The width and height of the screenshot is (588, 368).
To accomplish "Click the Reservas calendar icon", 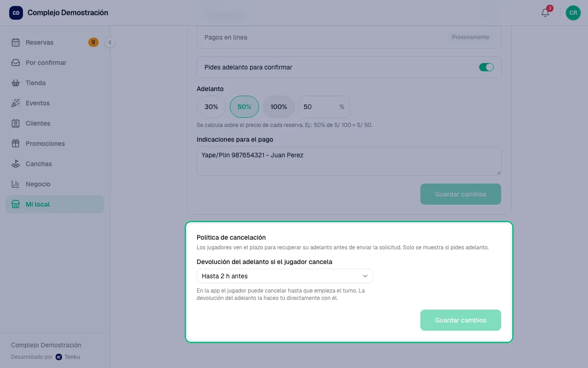I will pos(16,42).
